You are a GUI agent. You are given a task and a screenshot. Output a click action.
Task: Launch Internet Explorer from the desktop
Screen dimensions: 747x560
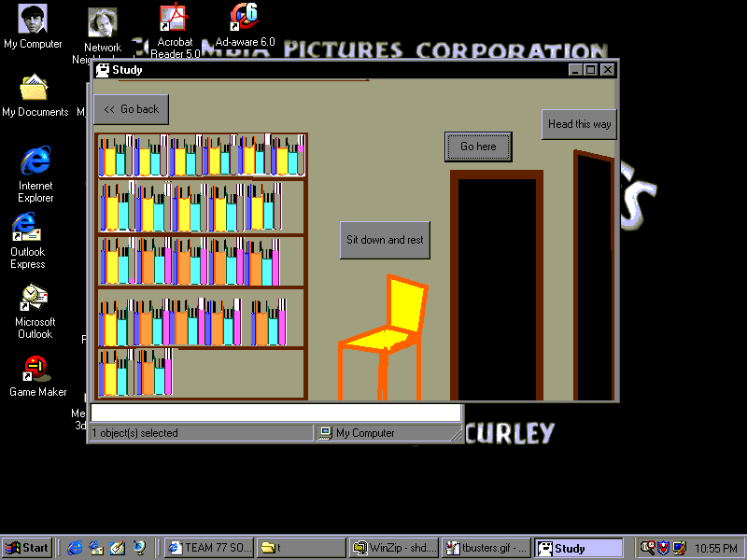click(35, 161)
